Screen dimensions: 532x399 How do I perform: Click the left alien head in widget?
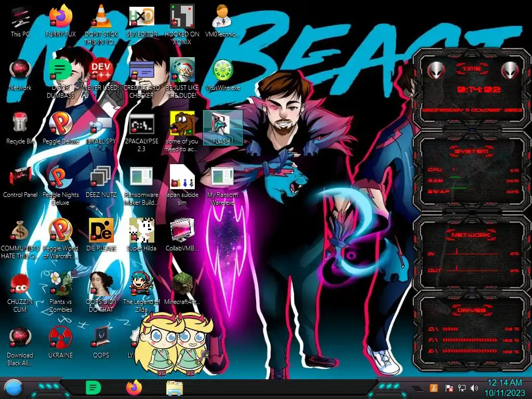(x=436, y=70)
